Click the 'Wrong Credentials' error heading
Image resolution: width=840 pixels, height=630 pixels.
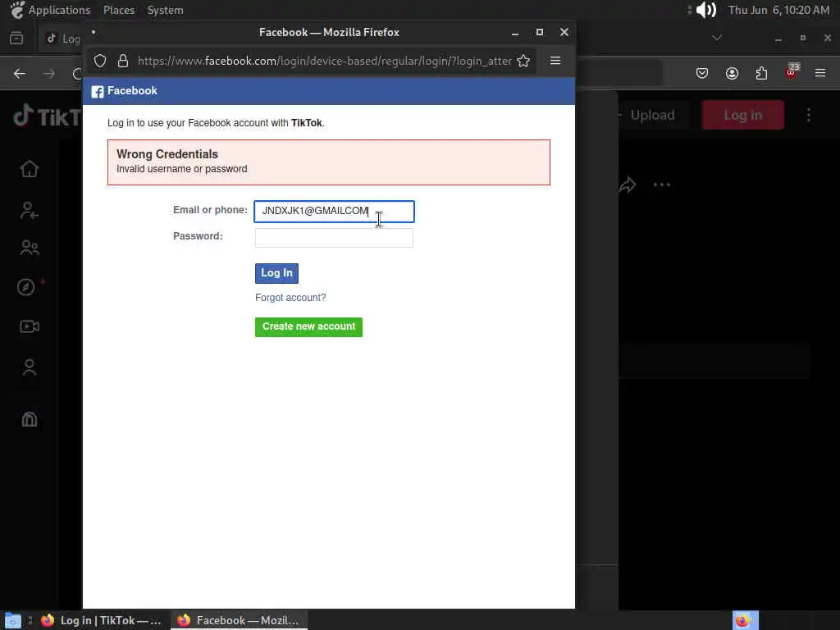coord(167,154)
